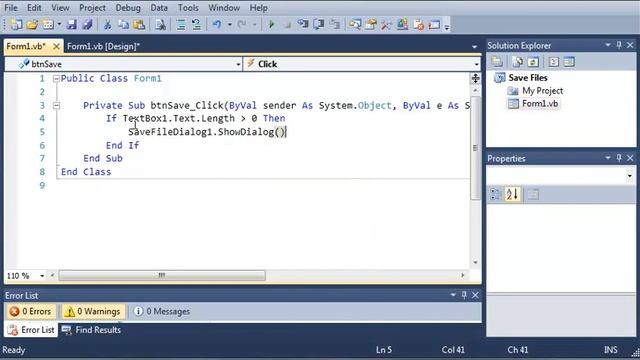
Task: Click the editor horizontal scrollbar thumb
Action: pos(162,276)
